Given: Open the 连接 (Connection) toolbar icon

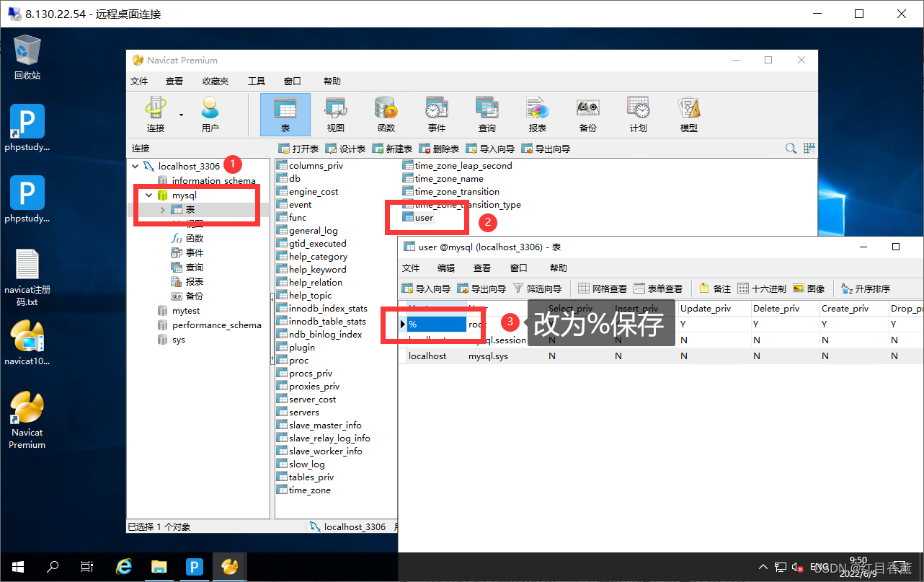Looking at the screenshot, I should (155, 114).
